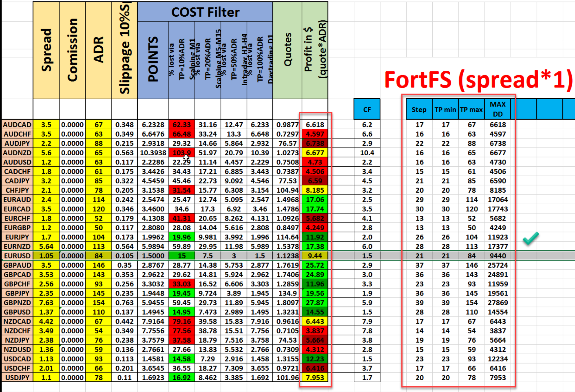
Task: Select the COST Filter merged header
Action: coord(205,12)
